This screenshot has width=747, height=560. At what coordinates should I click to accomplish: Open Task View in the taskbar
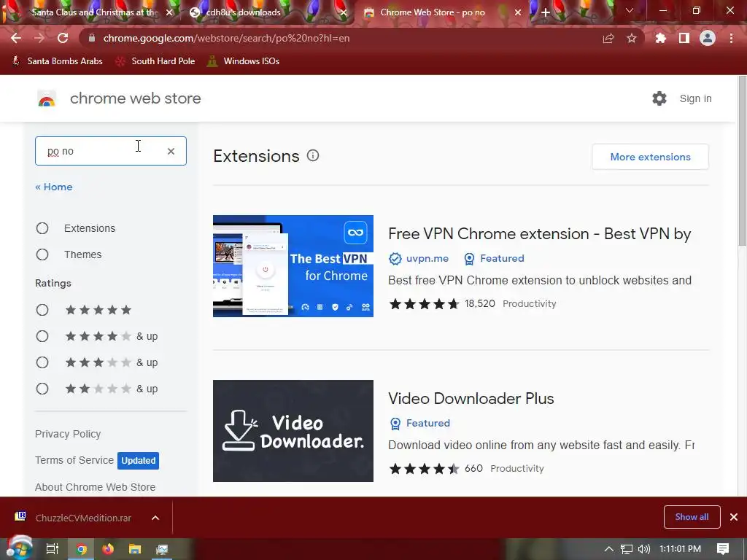(53, 549)
